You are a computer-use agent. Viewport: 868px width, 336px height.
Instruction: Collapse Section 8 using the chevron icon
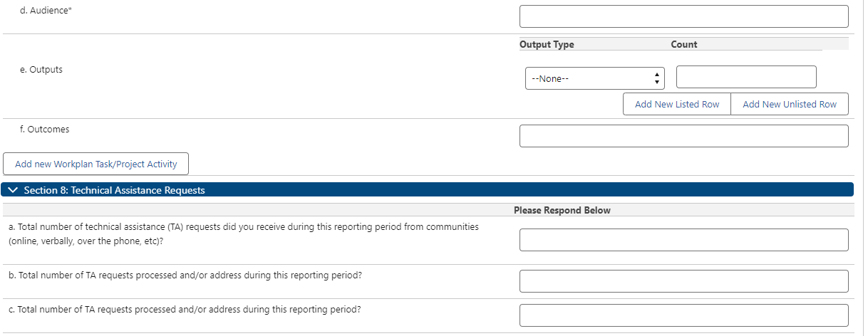pyautogui.click(x=14, y=190)
